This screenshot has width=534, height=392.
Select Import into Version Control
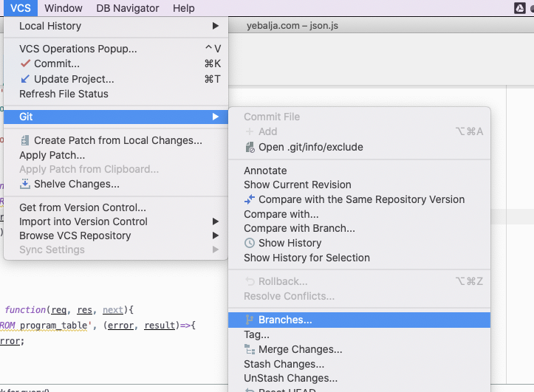coord(116,221)
